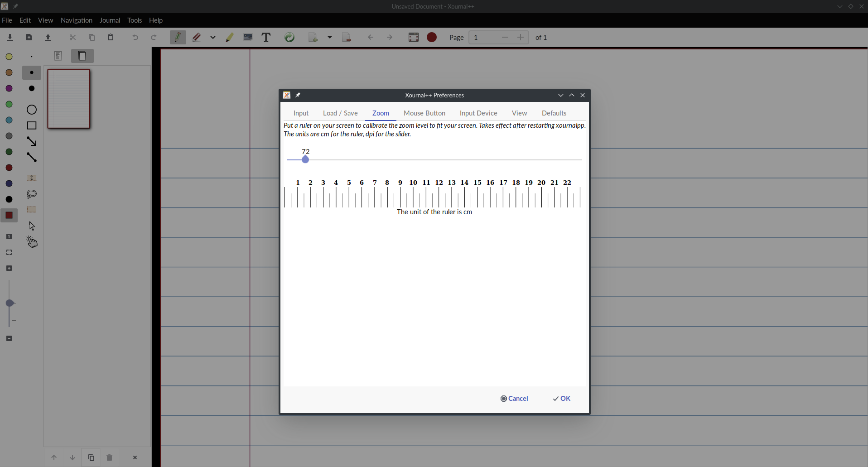Screen dimensions: 868x467
Task: Click the insert image tool
Action: [248, 38]
